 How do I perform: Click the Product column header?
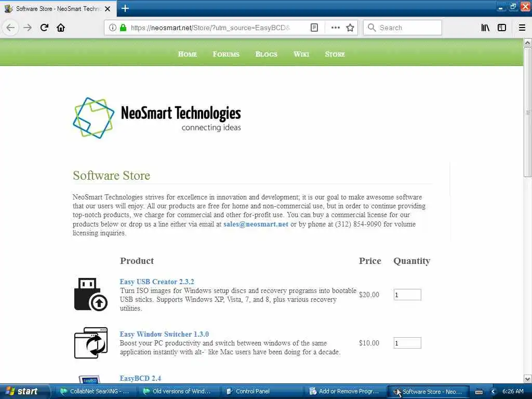[137, 261]
